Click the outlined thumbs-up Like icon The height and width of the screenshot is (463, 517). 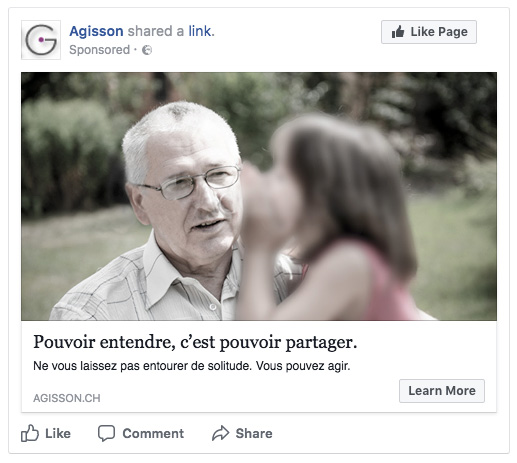(x=30, y=433)
